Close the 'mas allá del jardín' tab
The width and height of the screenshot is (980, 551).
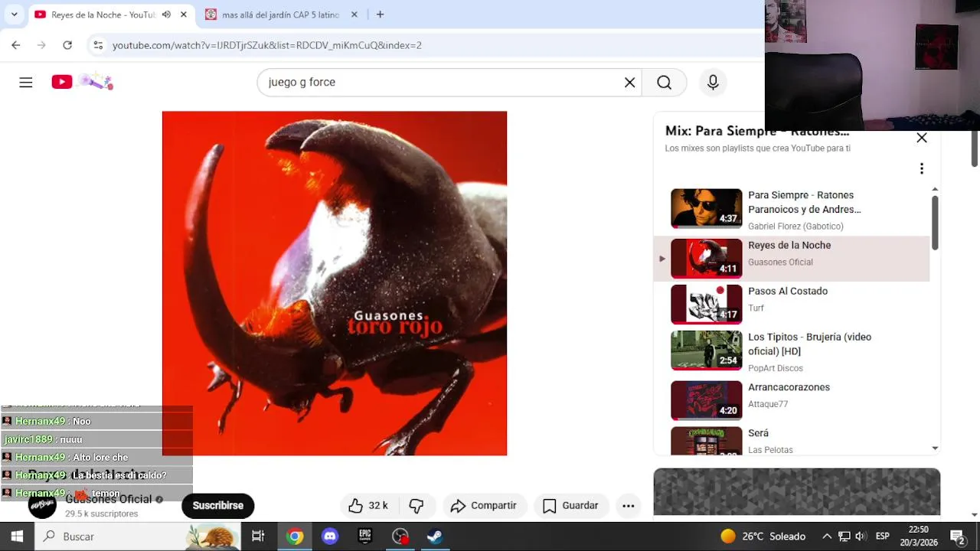click(x=354, y=15)
